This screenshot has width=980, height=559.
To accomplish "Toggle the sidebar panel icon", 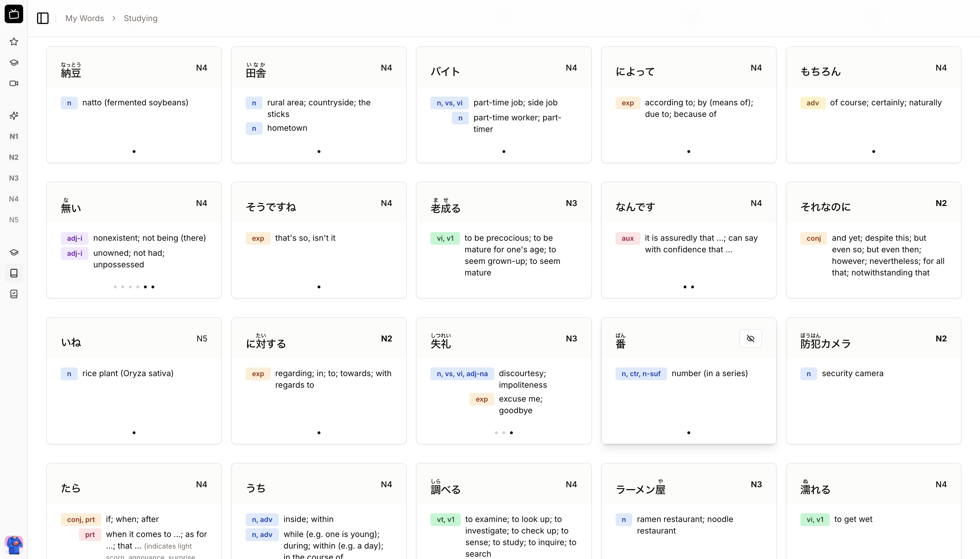I will 43,18.
